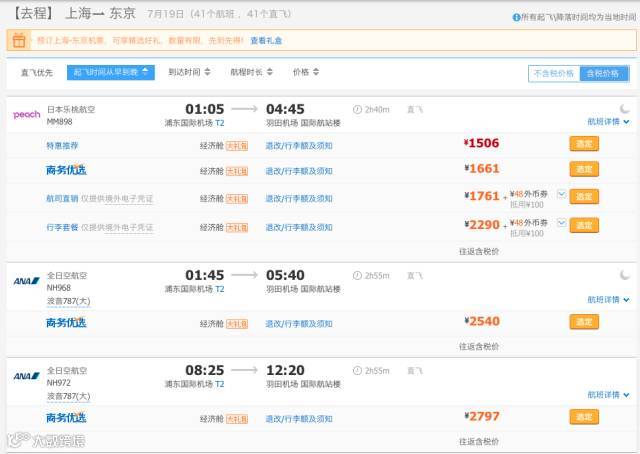The image size is (640, 454).
Task: Select the ¥2290 行李套餐 fare
Action: tap(584, 225)
